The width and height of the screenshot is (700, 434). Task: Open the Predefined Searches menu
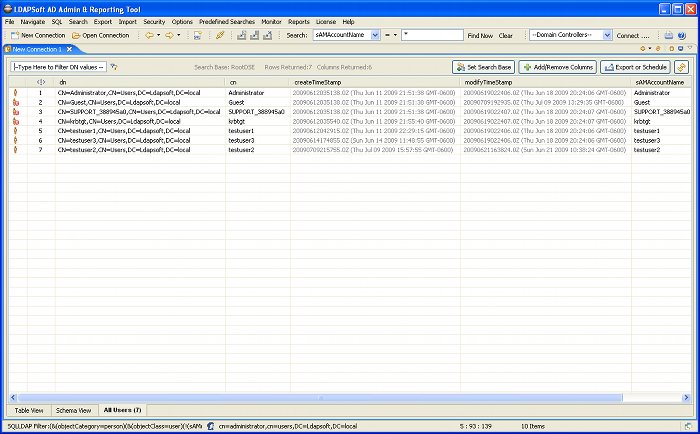pyautogui.click(x=226, y=21)
